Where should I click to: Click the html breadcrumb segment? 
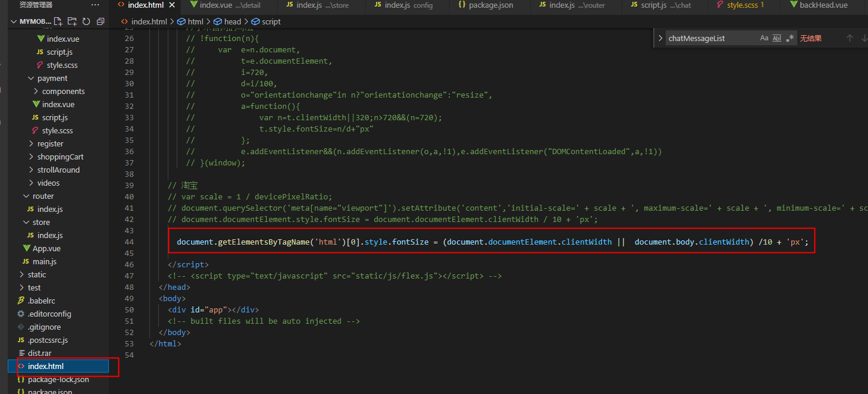click(x=190, y=21)
